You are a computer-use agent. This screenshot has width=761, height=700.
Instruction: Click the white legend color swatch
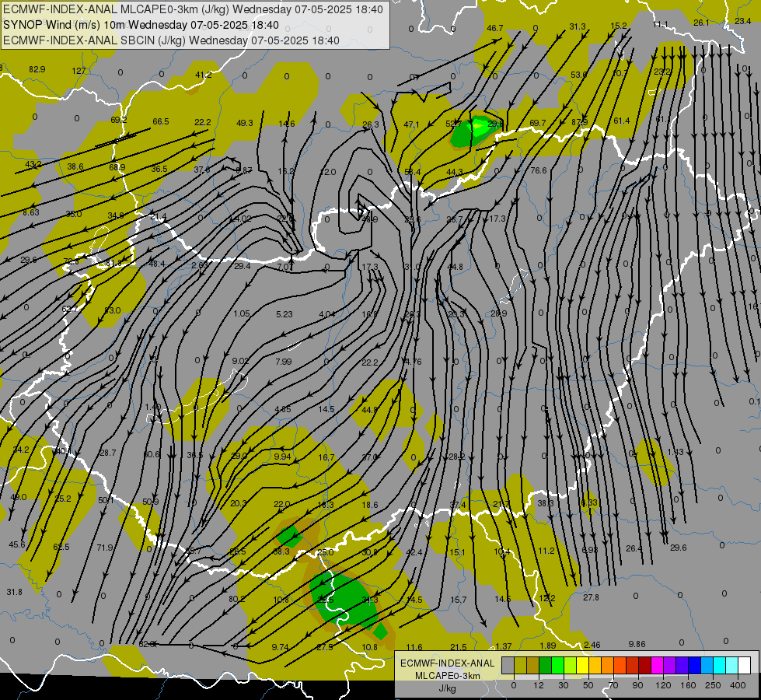(x=744, y=665)
